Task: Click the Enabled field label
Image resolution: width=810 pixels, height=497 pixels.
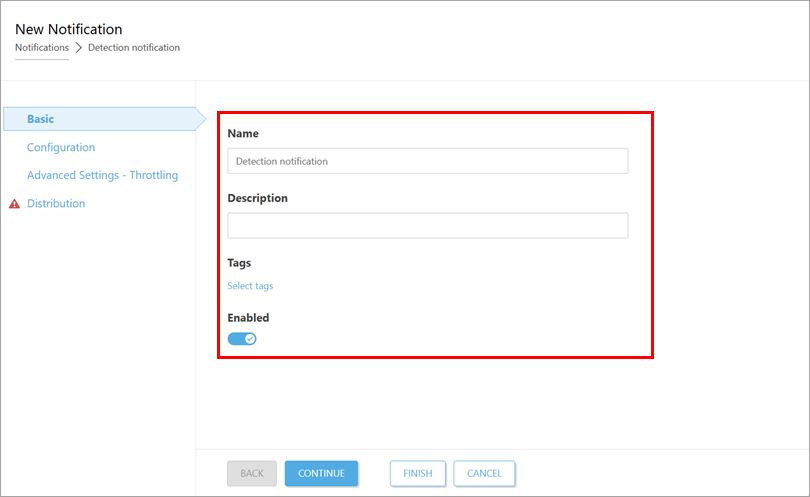Action: pyautogui.click(x=248, y=318)
